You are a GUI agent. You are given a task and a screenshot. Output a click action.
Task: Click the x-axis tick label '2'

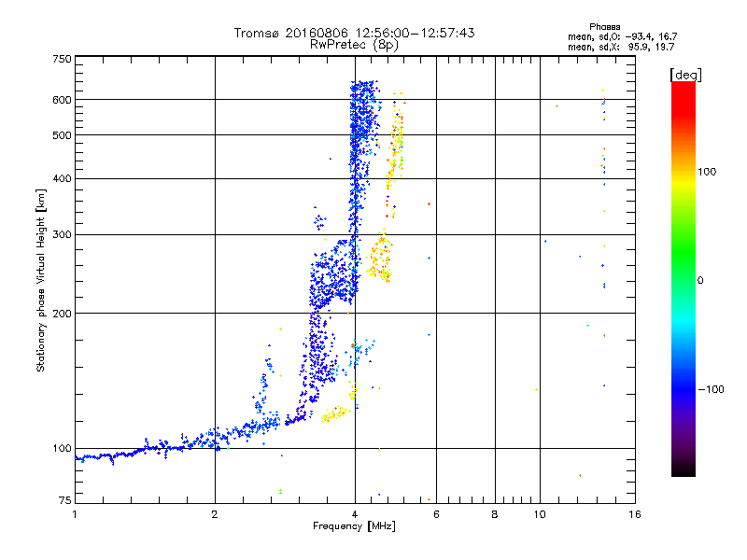pos(215,514)
